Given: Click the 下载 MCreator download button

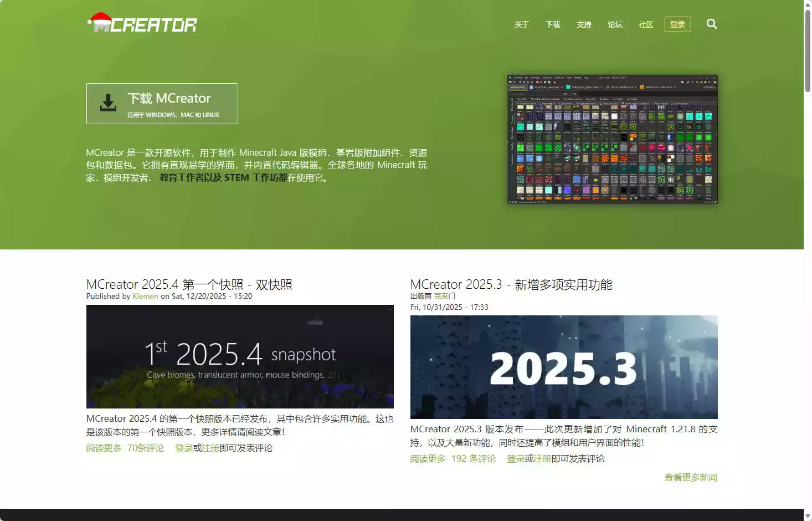Looking at the screenshot, I should [162, 104].
